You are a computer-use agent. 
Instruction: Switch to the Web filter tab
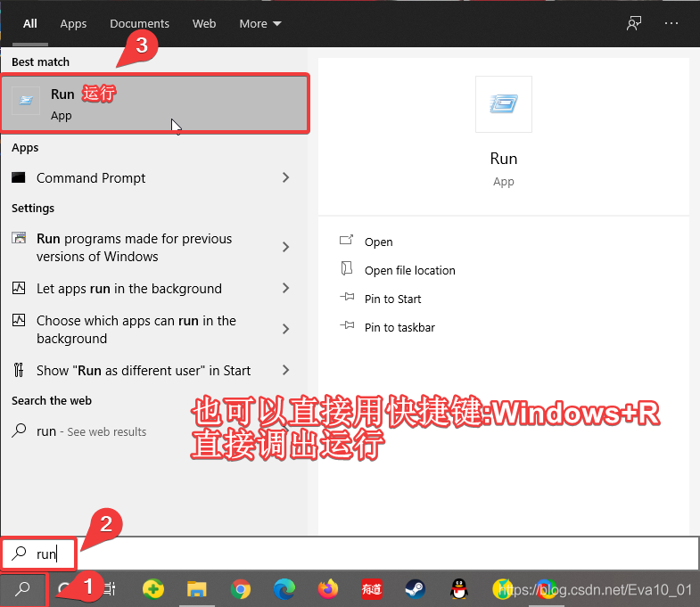(x=204, y=24)
